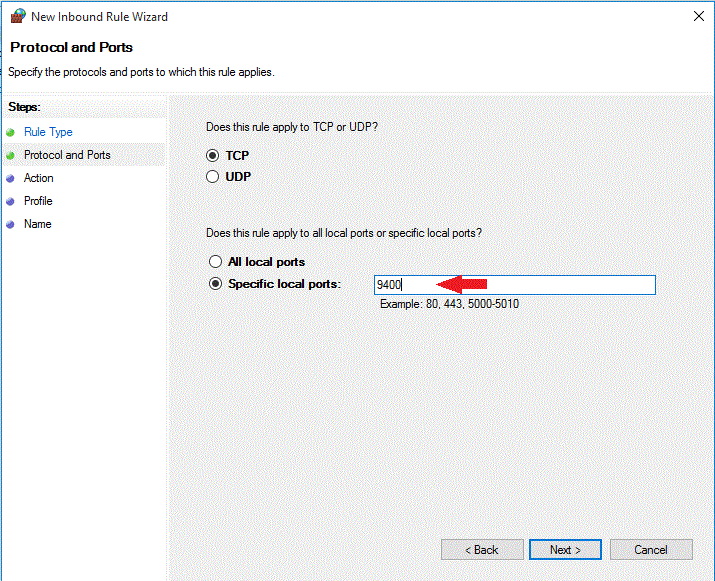The image size is (715, 581).
Task: Click purple bullet beside Profile
Action: [10, 201]
